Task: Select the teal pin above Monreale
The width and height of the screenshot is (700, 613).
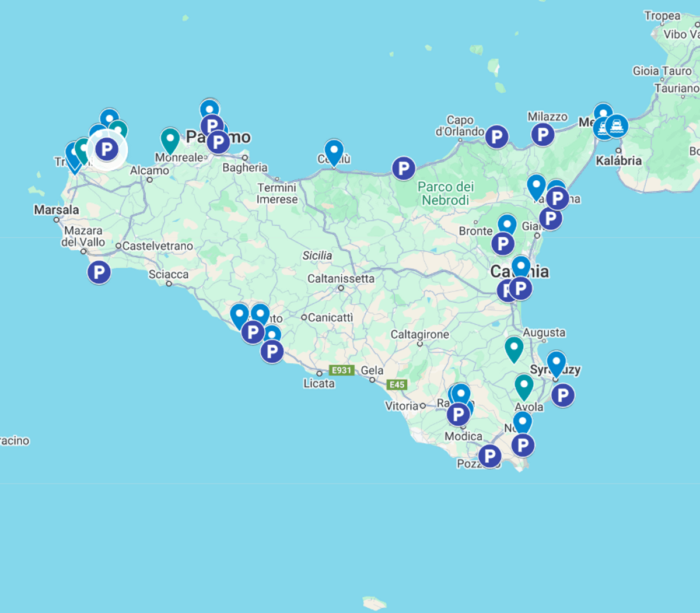Action: click(x=170, y=139)
